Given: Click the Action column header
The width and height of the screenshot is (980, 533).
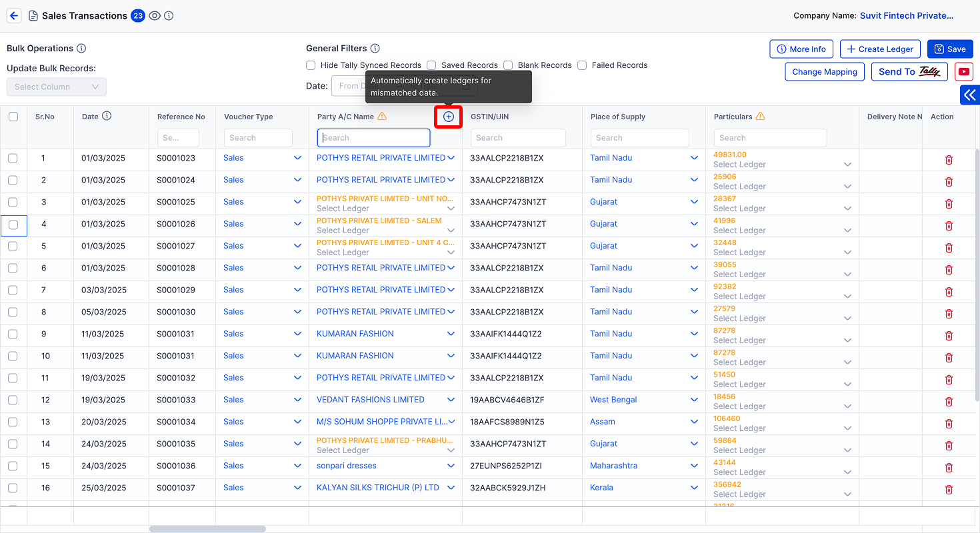Looking at the screenshot, I should pyautogui.click(x=942, y=117).
